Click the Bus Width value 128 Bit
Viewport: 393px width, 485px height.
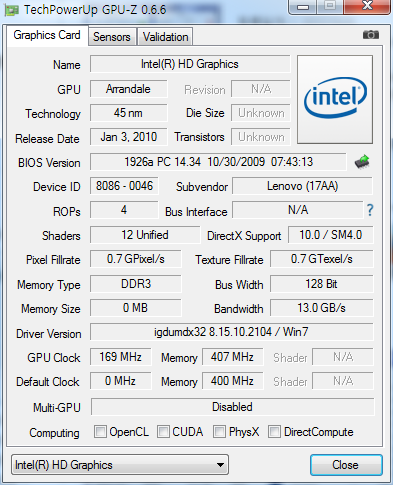click(x=322, y=284)
